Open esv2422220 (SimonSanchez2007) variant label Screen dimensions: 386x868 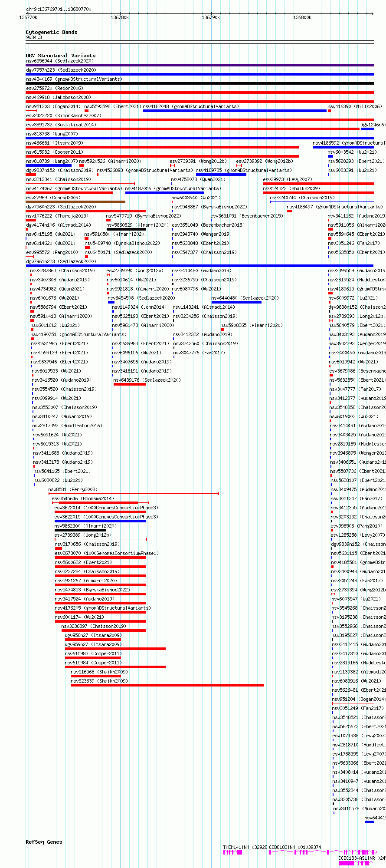click(x=64, y=116)
